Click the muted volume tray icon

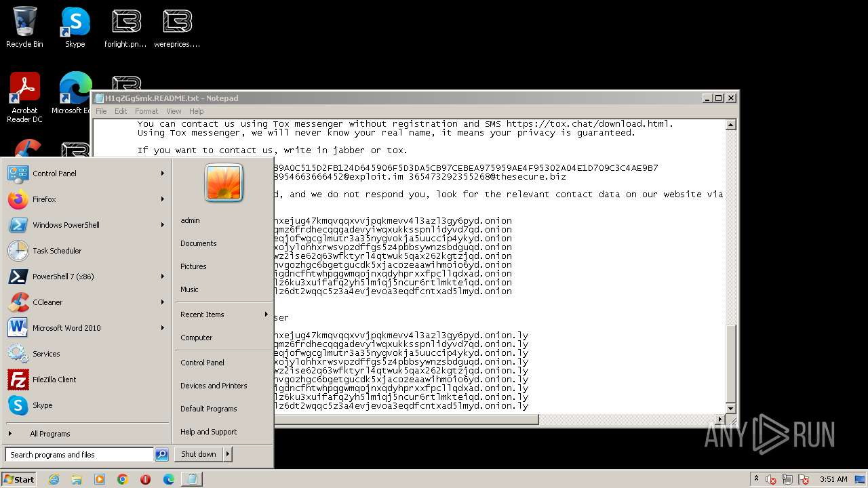click(x=771, y=480)
